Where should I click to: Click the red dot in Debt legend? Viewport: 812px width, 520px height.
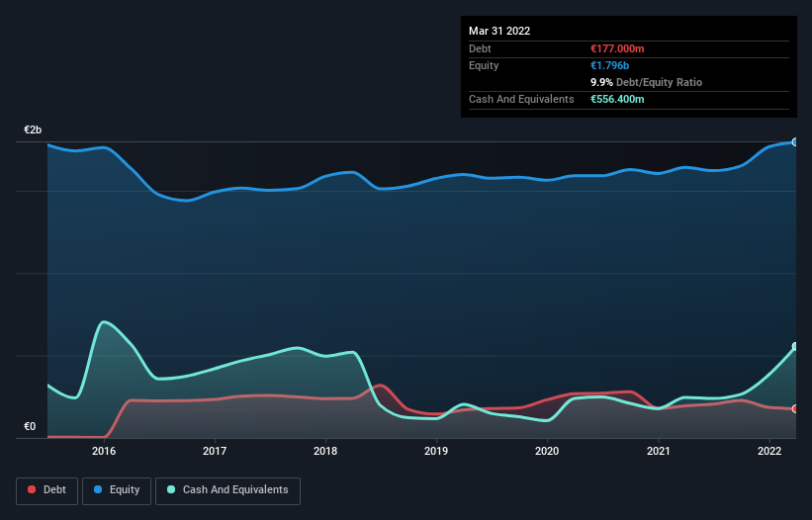tap(33, 490)
